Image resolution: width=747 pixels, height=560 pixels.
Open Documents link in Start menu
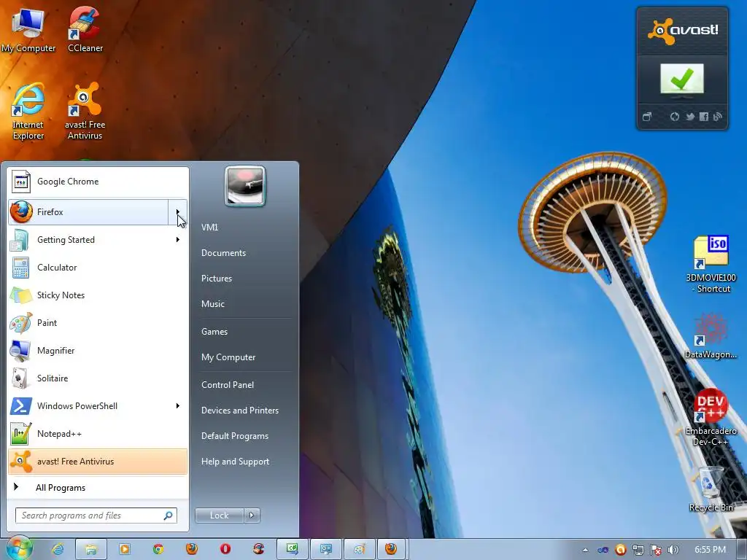tap(223, 253)
